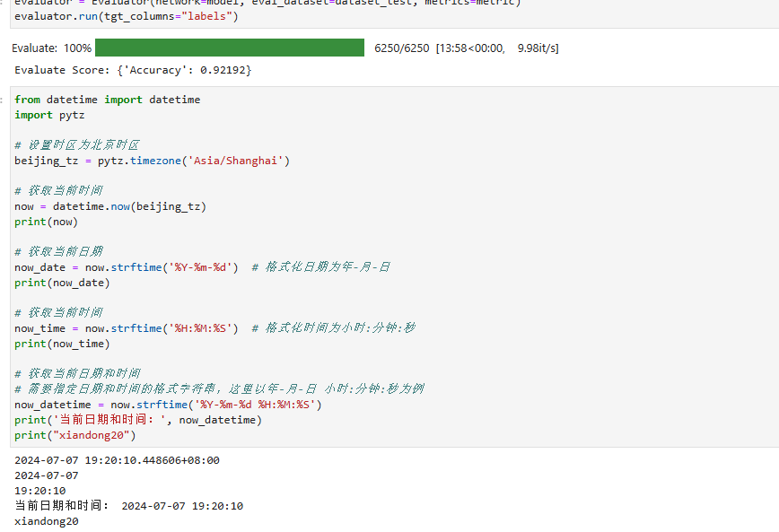The height and width of the screenshot is (532, 779).
Task: Click the 'xiandong20' output line
Action: pyautogui.click(x=46, y=521)
